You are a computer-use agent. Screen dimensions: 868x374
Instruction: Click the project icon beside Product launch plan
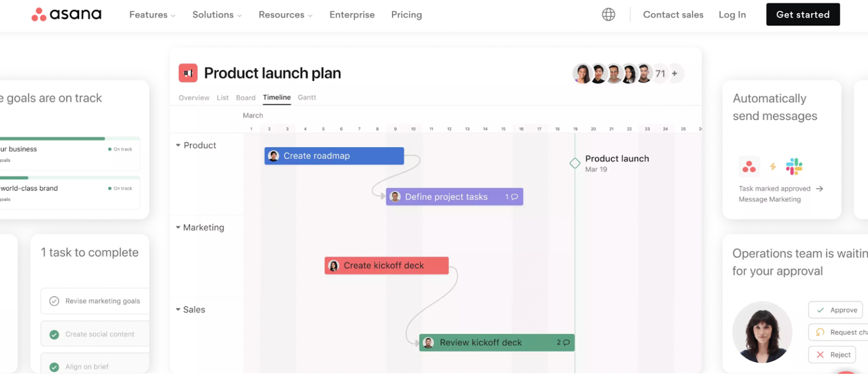188,72
